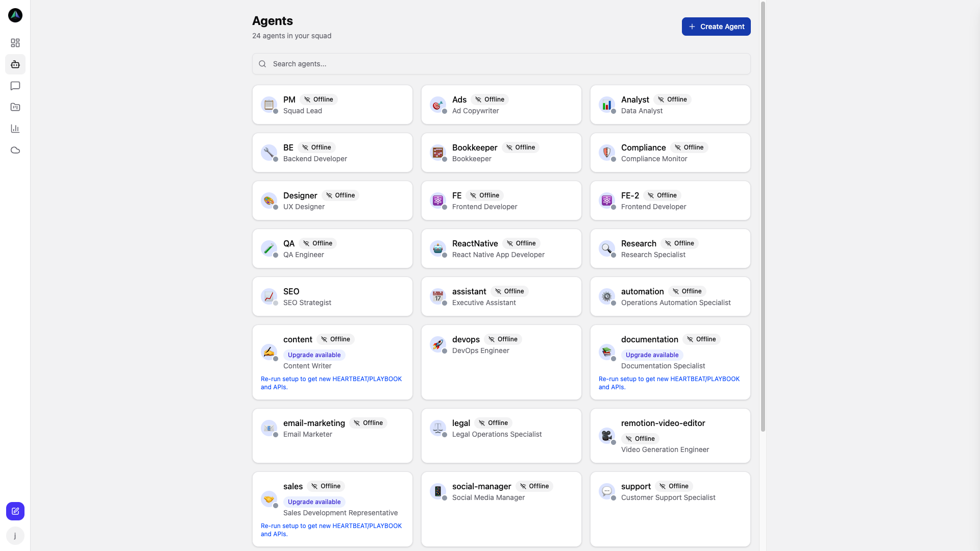The height and width of the screenshot is (551, 980).
Task: Click the Re-run setup link on the documentation card
Action: click(669, 383)
